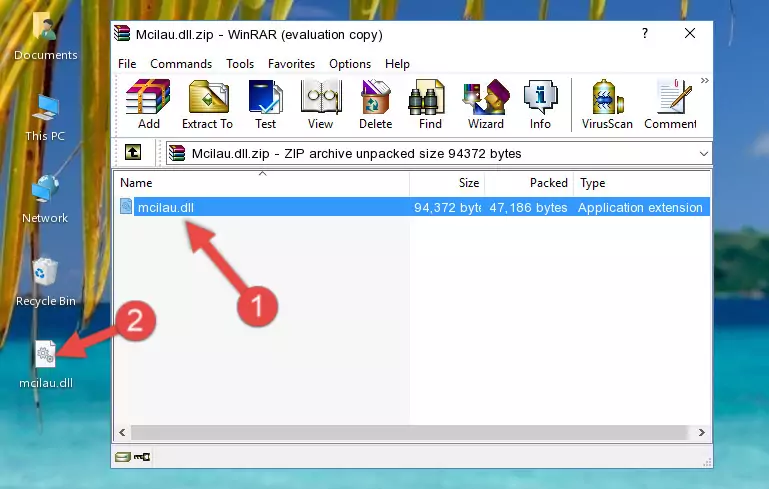Click the Delete toolbar icon
The height and width of the screenshot is (489, 769).
[x=376, y=104]
